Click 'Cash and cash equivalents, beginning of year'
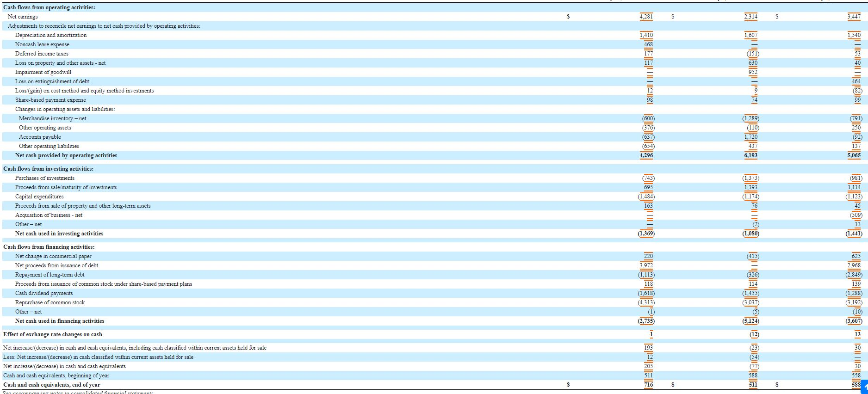The height and width of the screenshot is (394, 868). [x=56, y=376]
